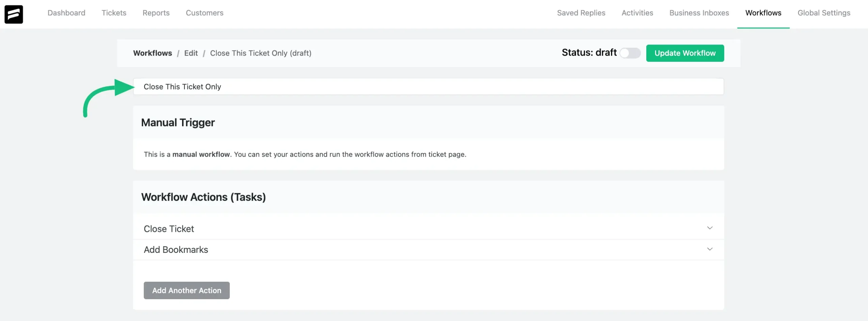Go to Activities
Image resolution: width=868 pixels, height=321 pixels.
click(637, 13)
